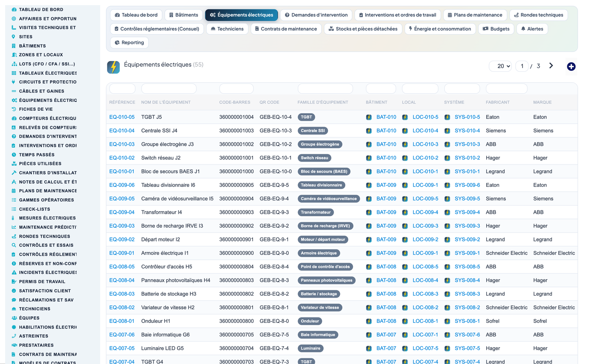Image resolution: width=589 pixels, height=364 pixels.
Task: Sort by Référence column header
Action: 122,102
